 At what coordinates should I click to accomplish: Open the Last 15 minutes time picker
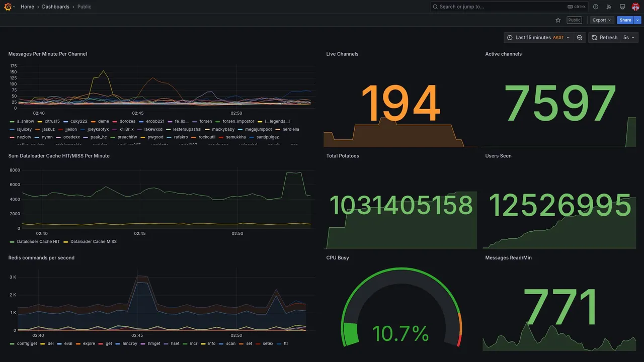point(538,38)
